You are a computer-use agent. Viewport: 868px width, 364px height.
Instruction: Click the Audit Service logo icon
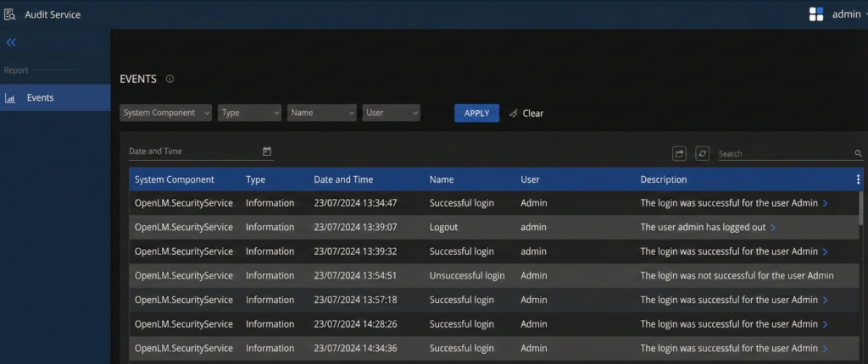(11, 14)
